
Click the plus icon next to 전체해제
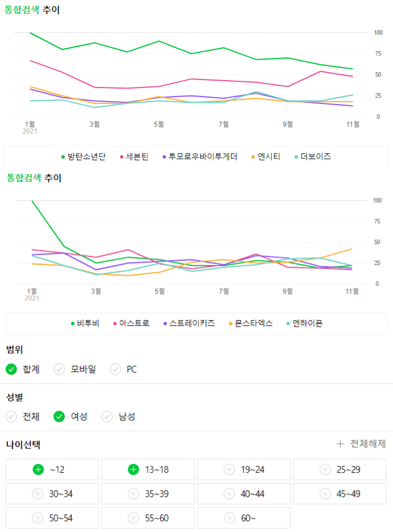tap(340, 444)
